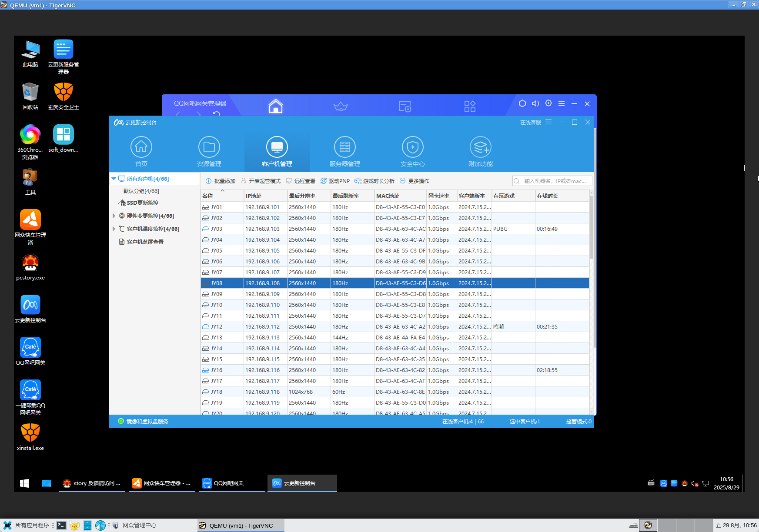Open the 安全中心 security center icon
This screenshot has width=759, height=532.
tap(413, 147)
